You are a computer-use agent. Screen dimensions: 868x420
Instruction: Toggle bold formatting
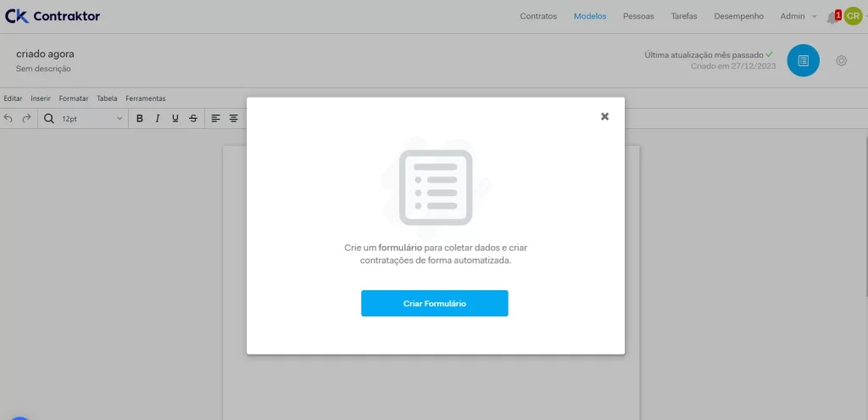[x=140, y=119]
